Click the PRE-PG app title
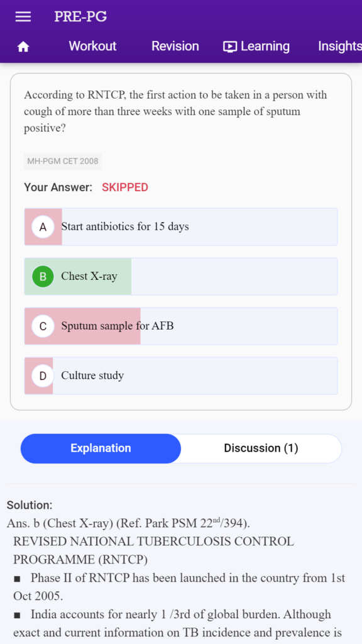The width and height of the screenshot is (362, 644). tap(80, 16)
